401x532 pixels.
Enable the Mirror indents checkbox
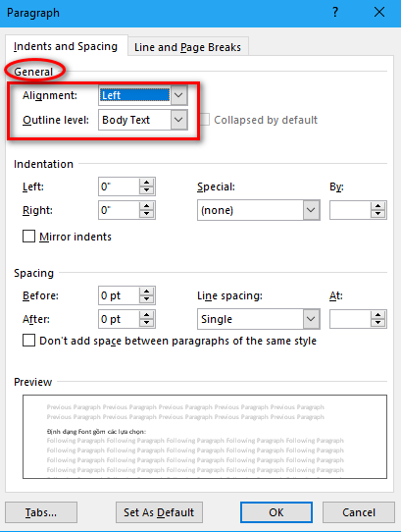pyautogui.click(x=28, y=237)
